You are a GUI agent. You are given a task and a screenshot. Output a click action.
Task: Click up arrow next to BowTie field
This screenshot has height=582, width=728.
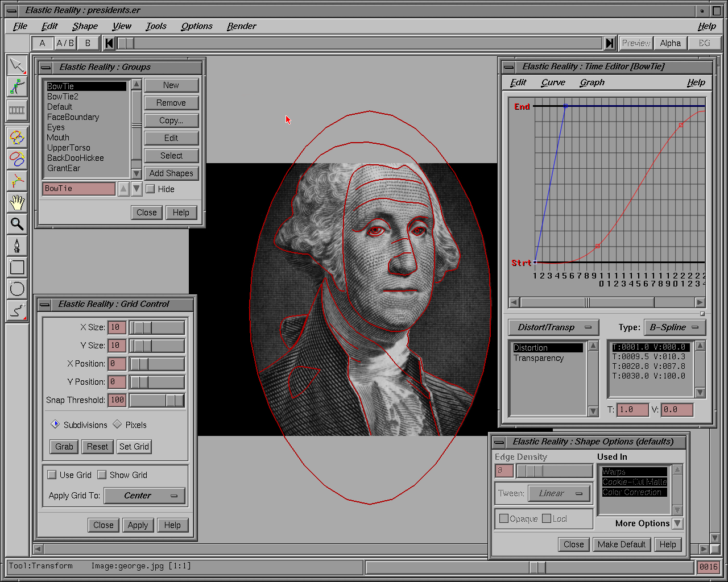click(x=123, y=189)
